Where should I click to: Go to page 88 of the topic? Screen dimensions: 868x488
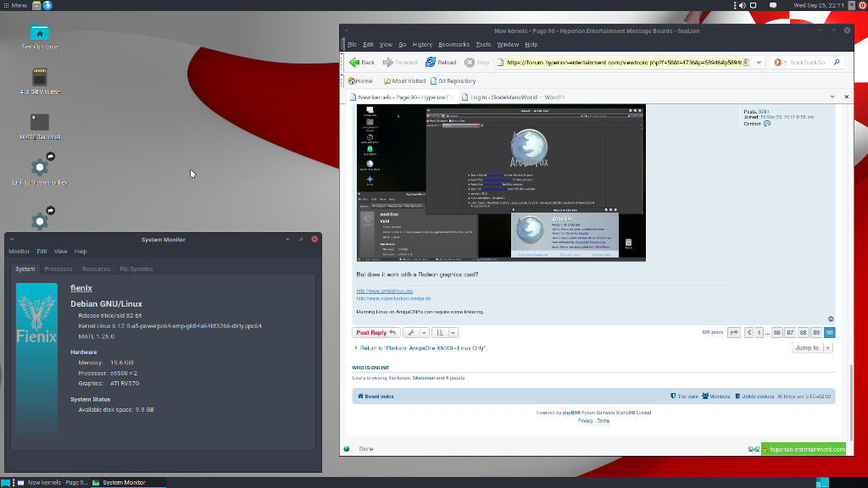point(804,332)
